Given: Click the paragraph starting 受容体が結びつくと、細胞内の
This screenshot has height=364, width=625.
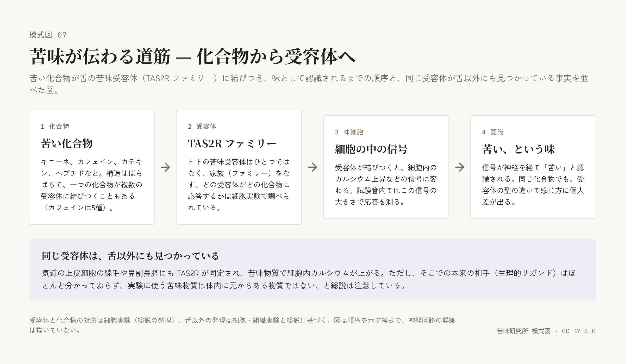Looking at the screenshot, I should point(386,185).
